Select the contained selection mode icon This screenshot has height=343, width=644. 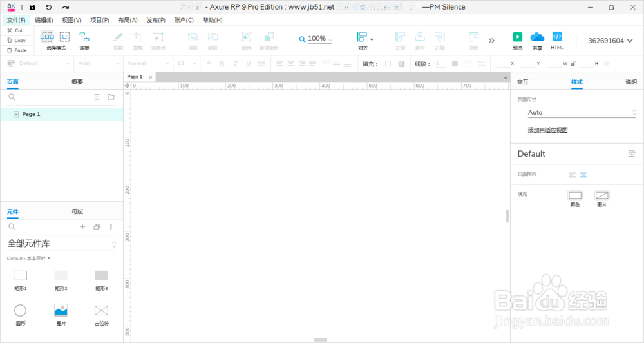coord(64,37)
